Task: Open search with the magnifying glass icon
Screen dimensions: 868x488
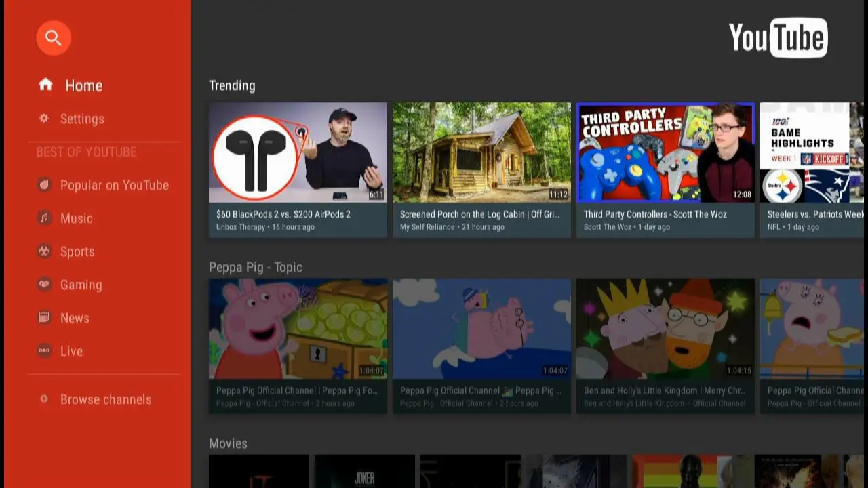Action: pos(53,37)
